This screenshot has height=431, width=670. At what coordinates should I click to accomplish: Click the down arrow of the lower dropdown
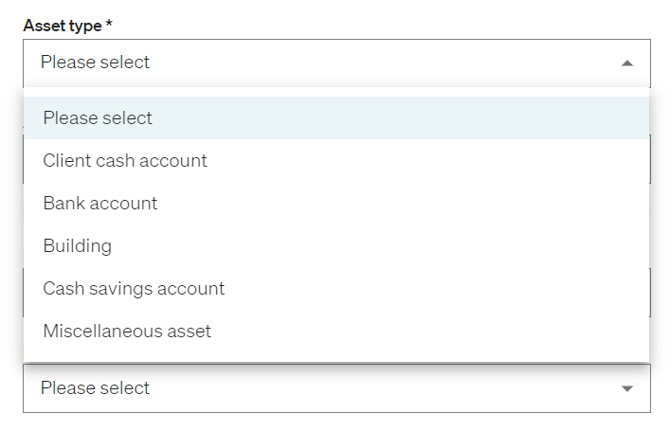627,388
